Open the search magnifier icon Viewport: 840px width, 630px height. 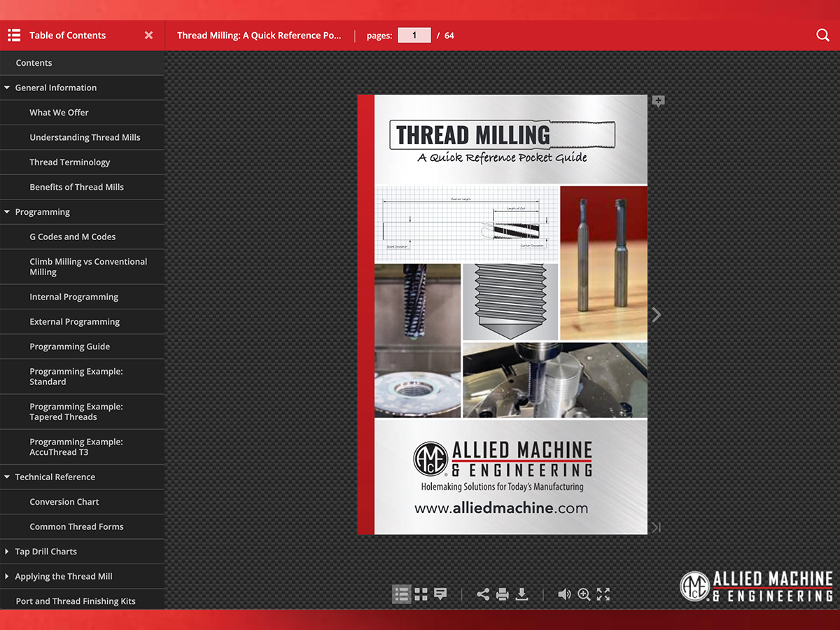[822, 35]
